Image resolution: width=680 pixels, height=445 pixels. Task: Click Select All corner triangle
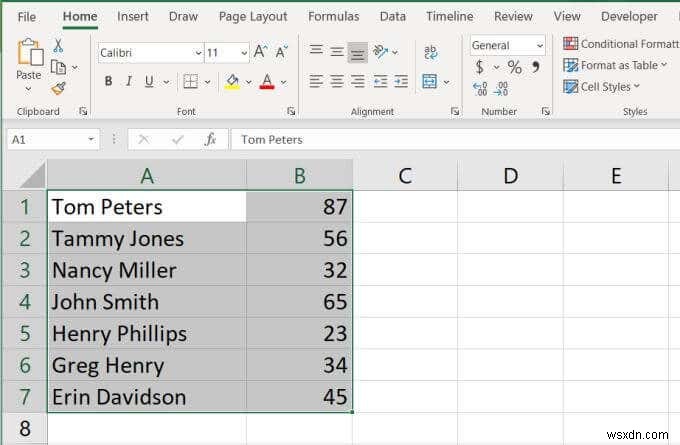click(x=33, y=175)
